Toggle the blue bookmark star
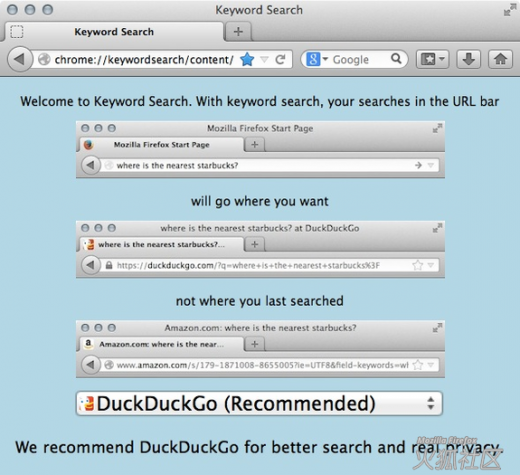The height and width of the screenshot is (475, 520). pyautogui.click(x=247, y=59)
